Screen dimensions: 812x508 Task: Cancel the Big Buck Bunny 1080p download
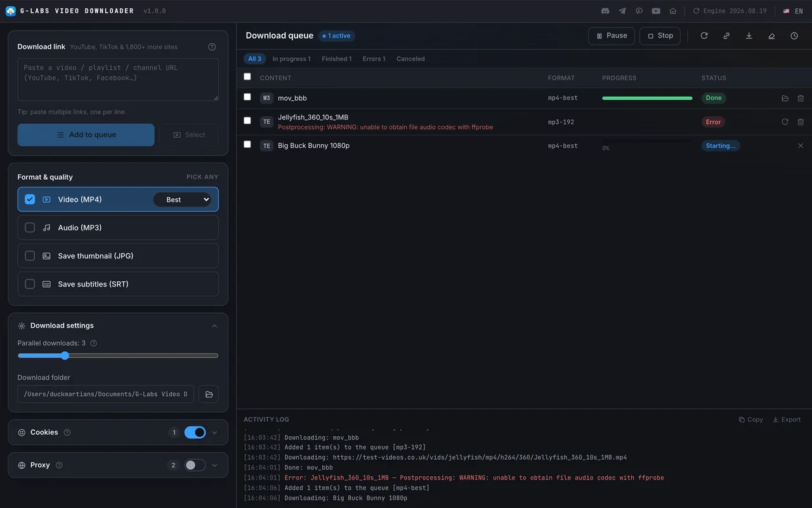click(801, 145)
